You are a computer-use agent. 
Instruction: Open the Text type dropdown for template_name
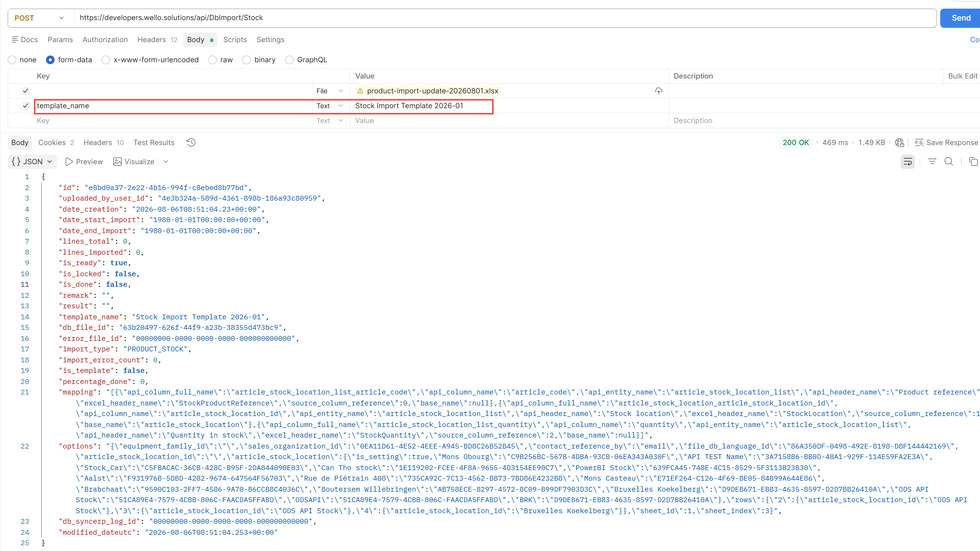[x=330, y=106]
